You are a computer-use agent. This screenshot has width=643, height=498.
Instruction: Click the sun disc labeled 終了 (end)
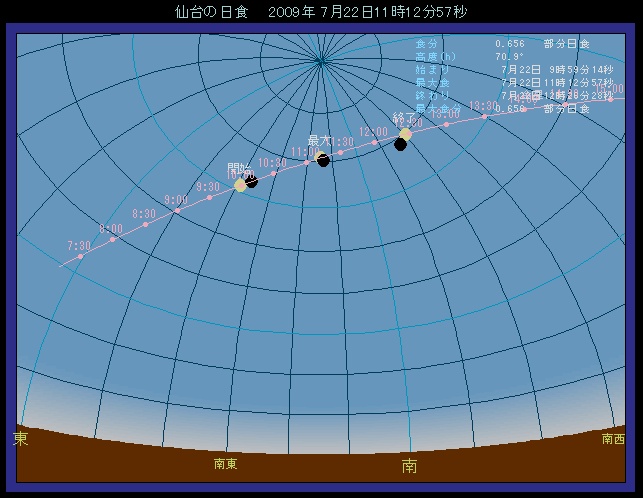405,134
